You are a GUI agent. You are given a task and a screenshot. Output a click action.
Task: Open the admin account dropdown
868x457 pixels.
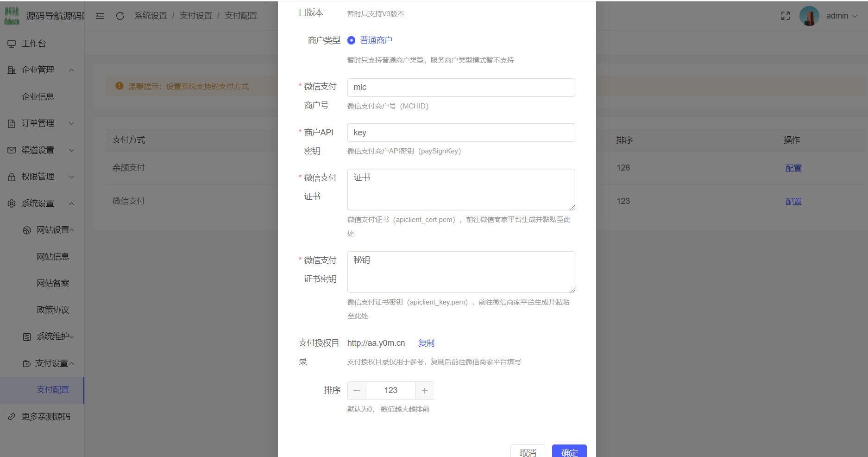pyautogui.click(x=842, y=16)
